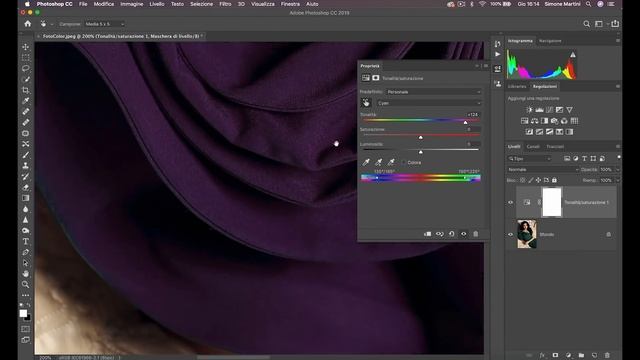The image size is (640, 360).
Task: Select the Sfondo layer thumbnail
Action: point(527,234)
